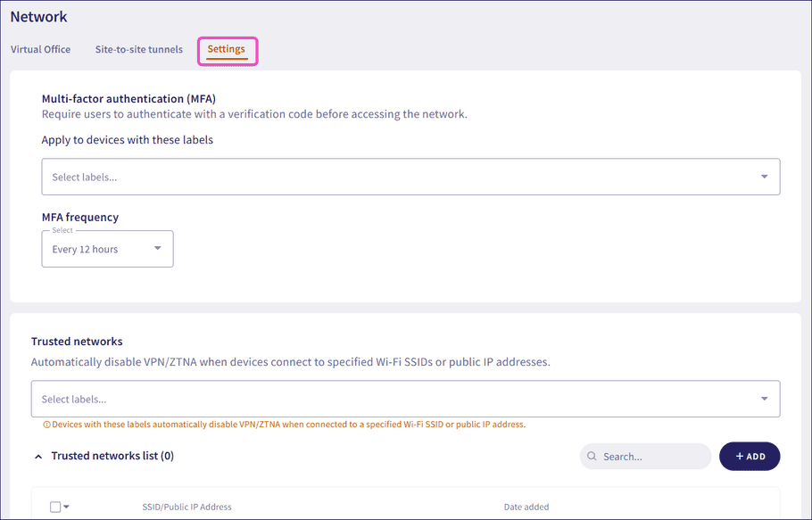Click the search magnifier icon
This screenshot has width=812, height=520.
pyautogui.click(x=591, y=456)
